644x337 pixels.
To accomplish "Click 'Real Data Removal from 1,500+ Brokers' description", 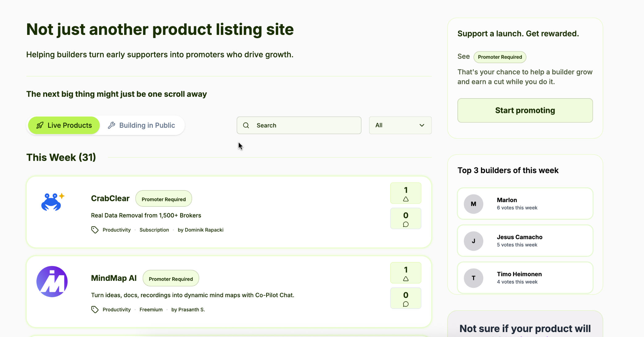I will (x=146, y=215).
